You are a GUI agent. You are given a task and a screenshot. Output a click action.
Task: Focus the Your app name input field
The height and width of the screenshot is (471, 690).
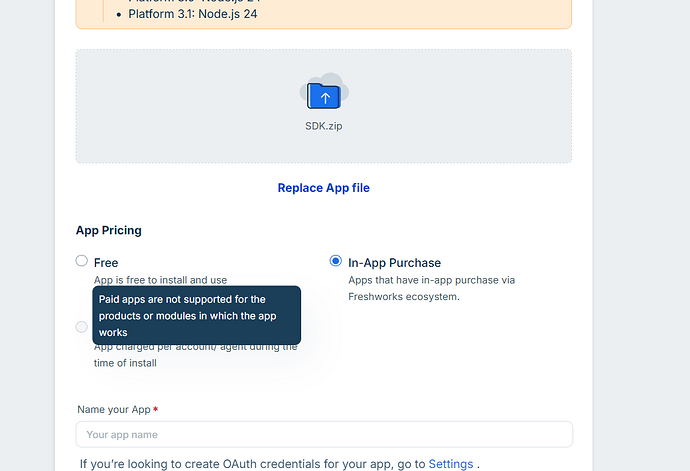pos(324,434)
